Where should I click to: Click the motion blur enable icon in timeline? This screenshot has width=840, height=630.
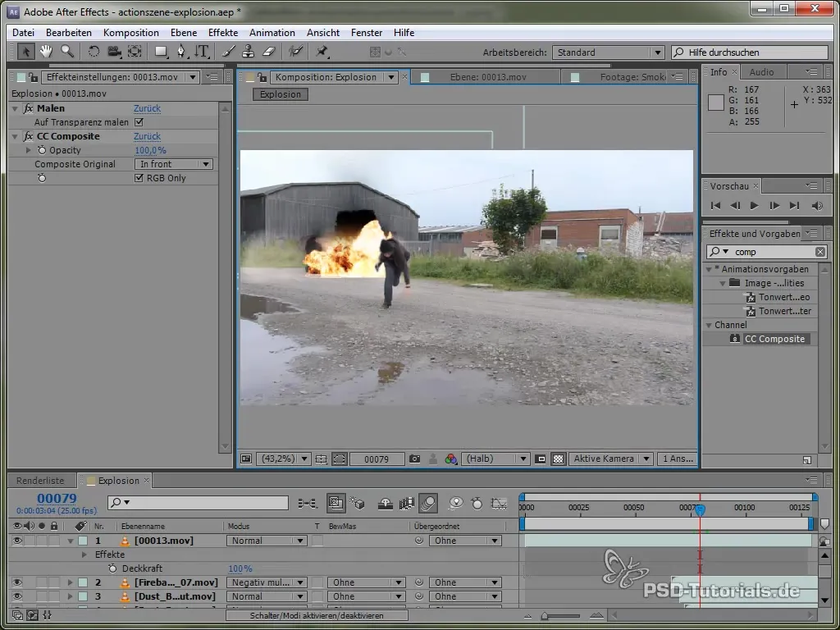pos(427,503)
